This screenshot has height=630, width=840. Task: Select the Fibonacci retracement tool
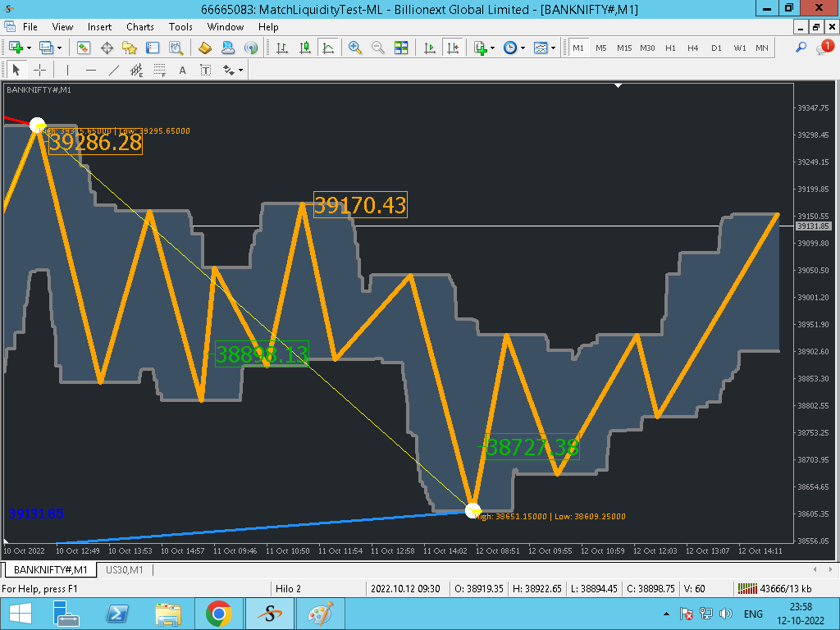(160, 70)
